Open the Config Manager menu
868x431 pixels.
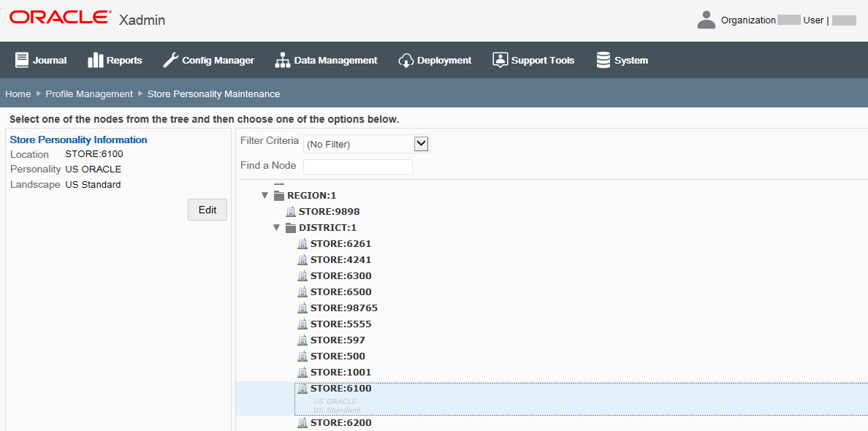[x=209, y=61]
